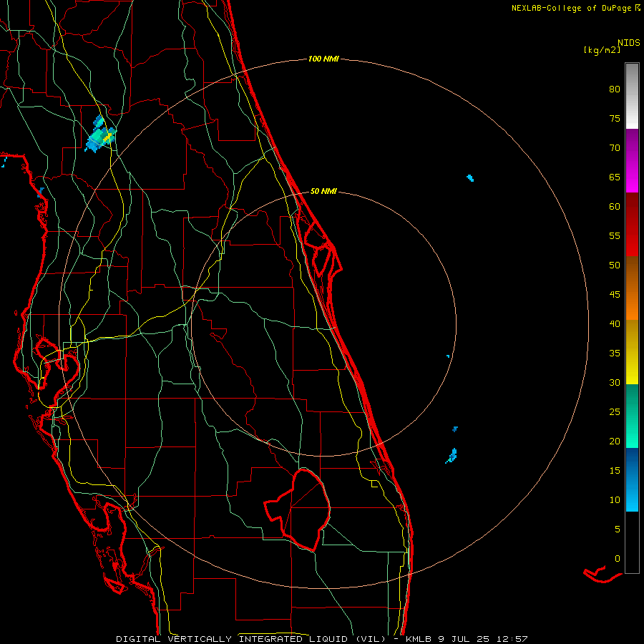The height and width of the screenshot is (644, 644).
Task: Click the 65 value on the color scale
Action: pos(615,177)
